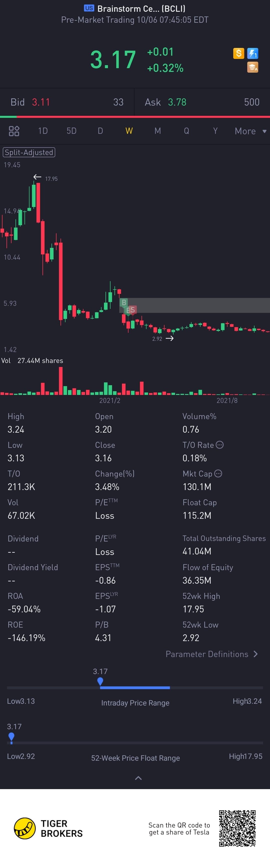Open the Mkt Cap info icon
The image size is (270, 868).
218,473
